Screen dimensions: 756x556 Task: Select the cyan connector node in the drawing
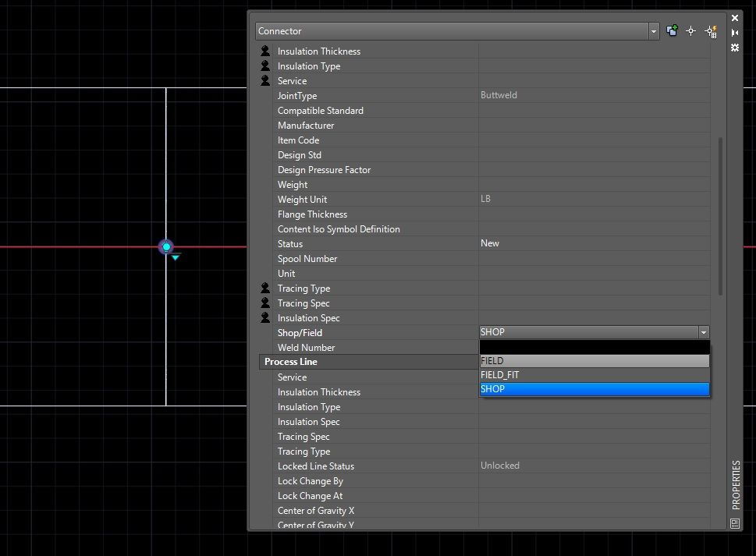166,247
